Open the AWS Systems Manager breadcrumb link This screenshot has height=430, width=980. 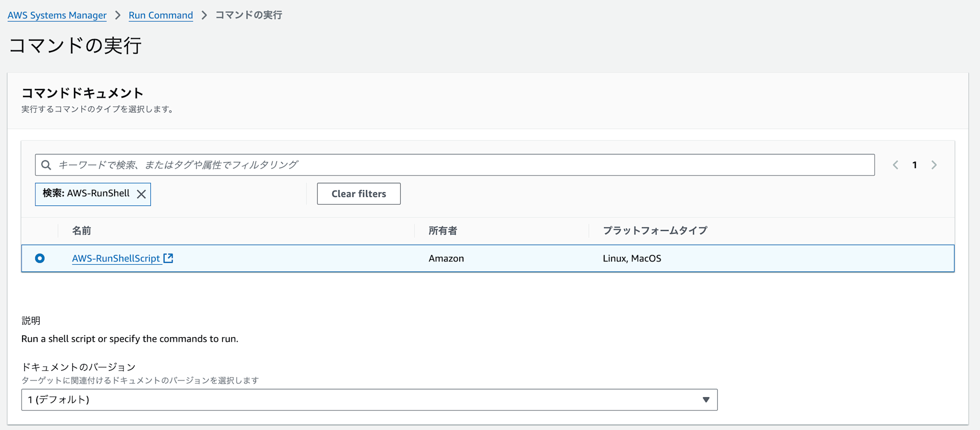coord(57,15)
